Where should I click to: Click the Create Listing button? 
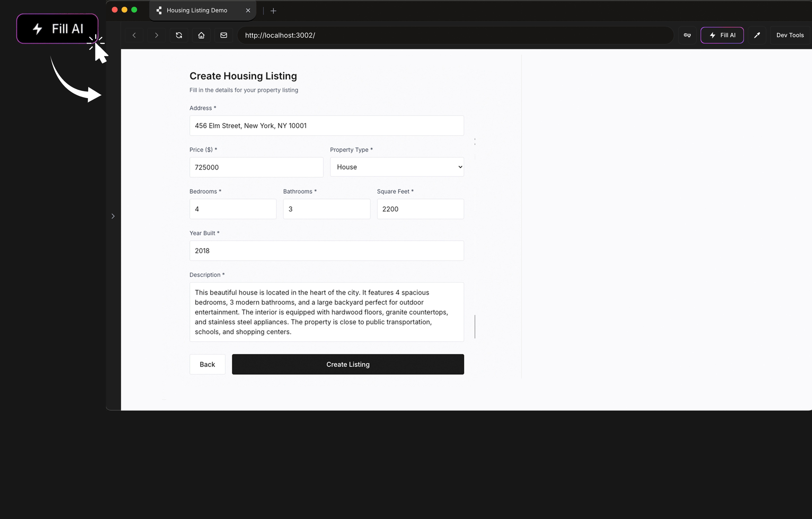point(348,364)
